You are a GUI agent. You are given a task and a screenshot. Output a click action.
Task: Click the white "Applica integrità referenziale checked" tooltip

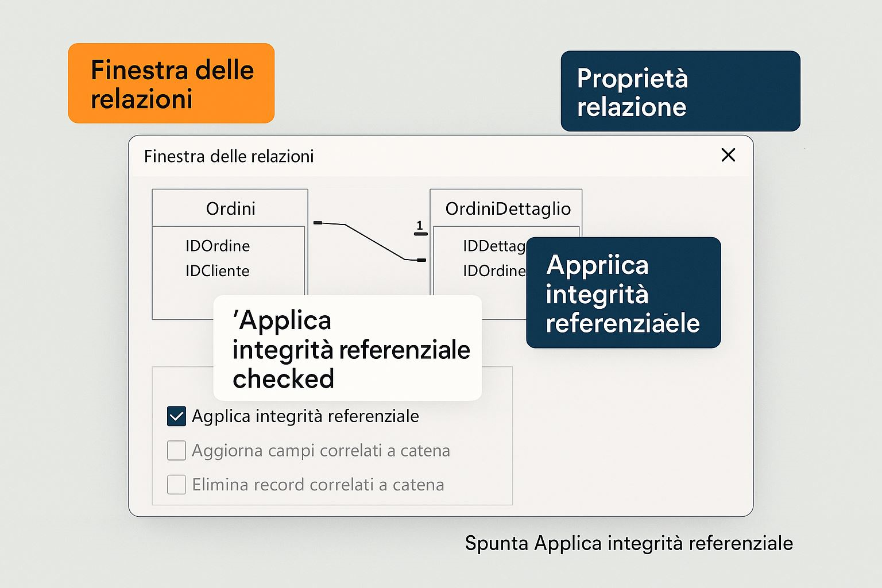(x=347, y=349)
